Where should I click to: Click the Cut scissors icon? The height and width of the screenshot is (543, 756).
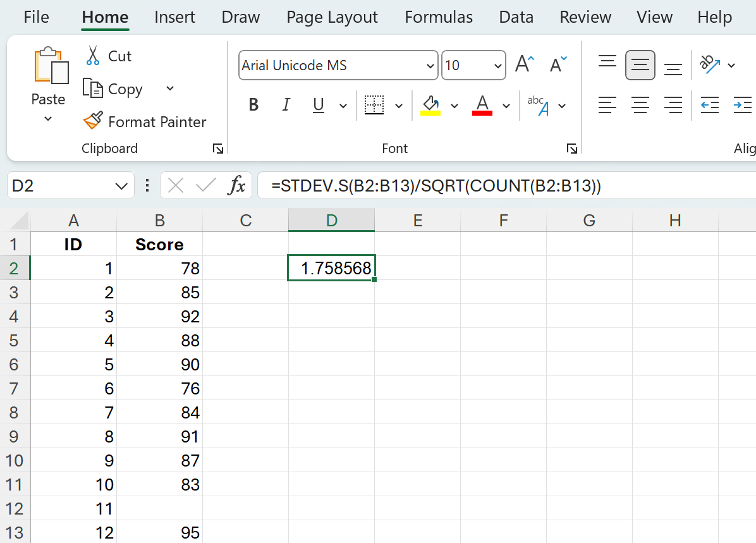coord(93,56)
